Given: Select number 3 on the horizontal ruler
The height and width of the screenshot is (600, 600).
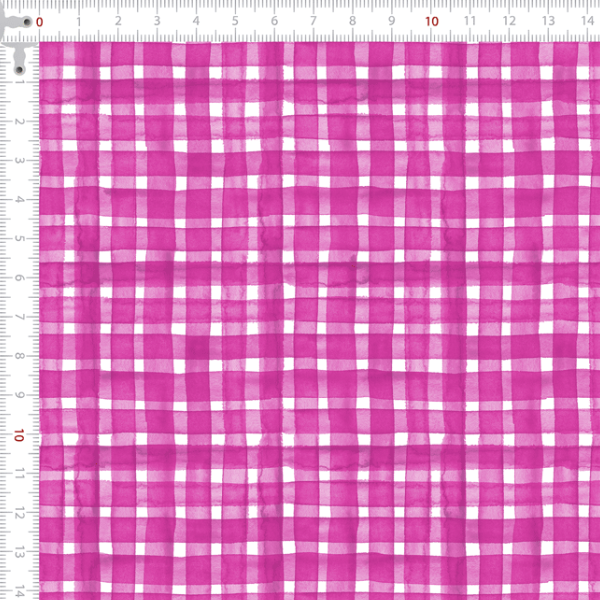Looking at the screenshot, I should pos(157,21).
